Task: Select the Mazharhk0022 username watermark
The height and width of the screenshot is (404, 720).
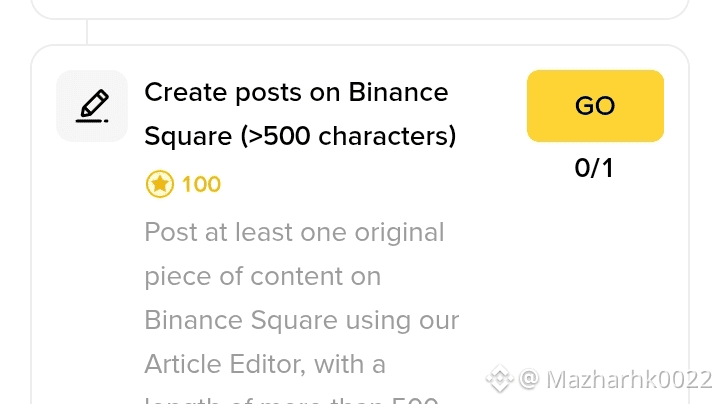Action: click(629, 380)
